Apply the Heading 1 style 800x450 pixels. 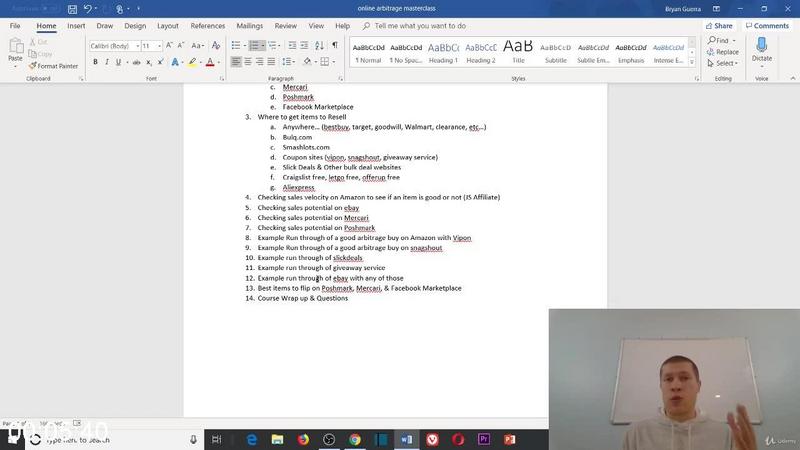(443, 53)
